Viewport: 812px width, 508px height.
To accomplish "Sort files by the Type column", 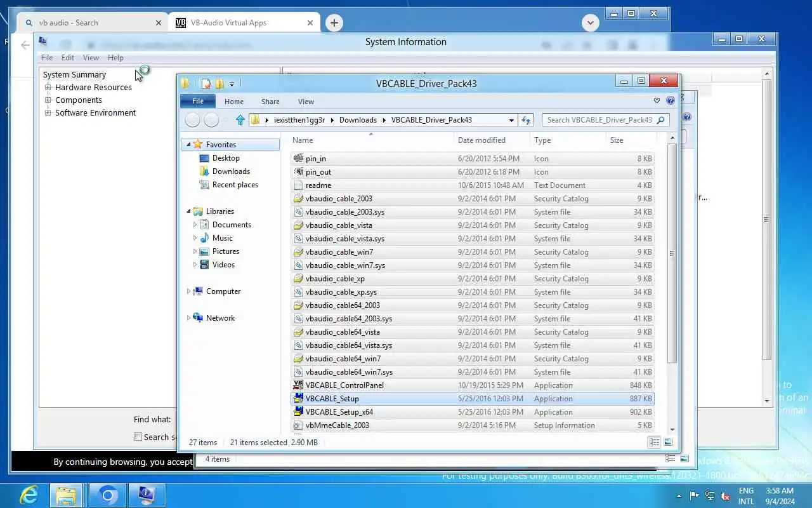I will pos(568,140).
